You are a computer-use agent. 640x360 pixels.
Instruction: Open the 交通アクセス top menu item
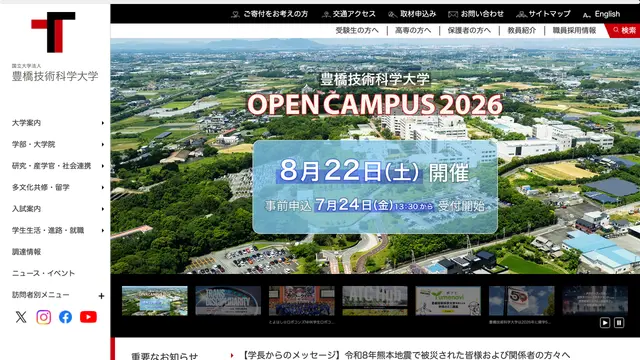(x=349, y=14)
